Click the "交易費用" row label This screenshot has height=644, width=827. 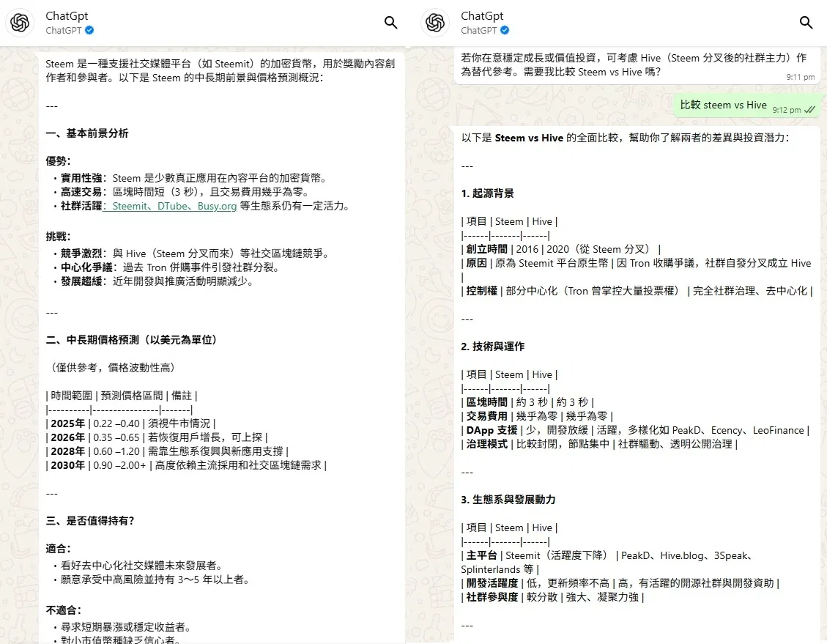pyautogui.click(x=487, y=416)
